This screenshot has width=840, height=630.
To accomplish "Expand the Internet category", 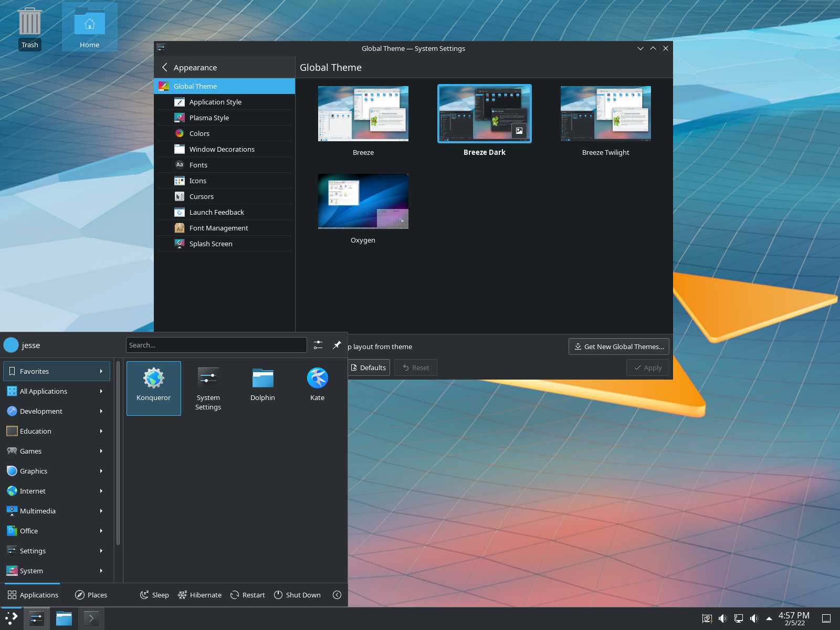I will (x=57, y=491).
